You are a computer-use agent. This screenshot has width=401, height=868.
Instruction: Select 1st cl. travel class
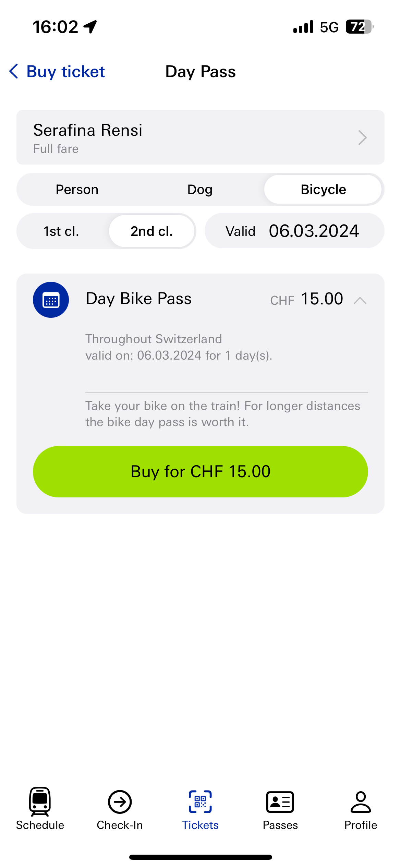click(x=61, y=231)
